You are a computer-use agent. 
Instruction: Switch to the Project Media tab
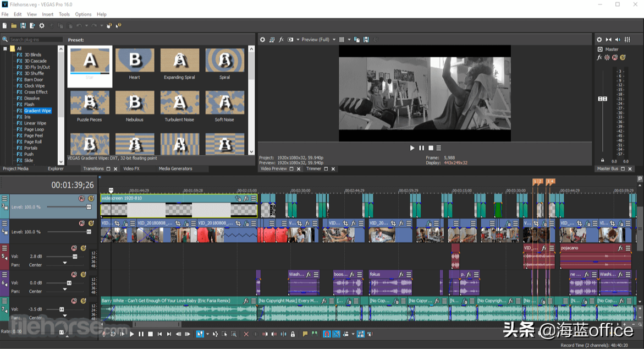(x=15, y=168)
